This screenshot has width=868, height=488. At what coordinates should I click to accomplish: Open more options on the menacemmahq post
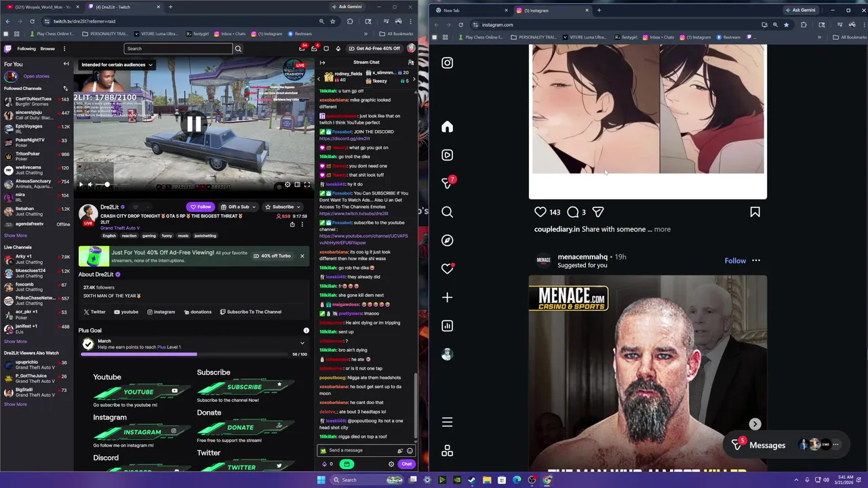click(756, 260)
